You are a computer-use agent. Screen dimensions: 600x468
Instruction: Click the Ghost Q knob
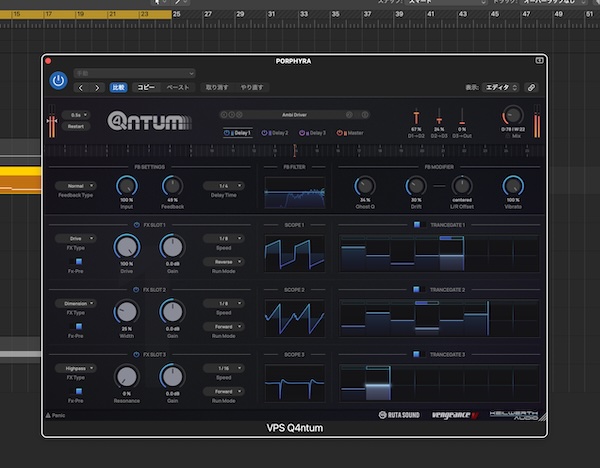[x=365, y=186]
